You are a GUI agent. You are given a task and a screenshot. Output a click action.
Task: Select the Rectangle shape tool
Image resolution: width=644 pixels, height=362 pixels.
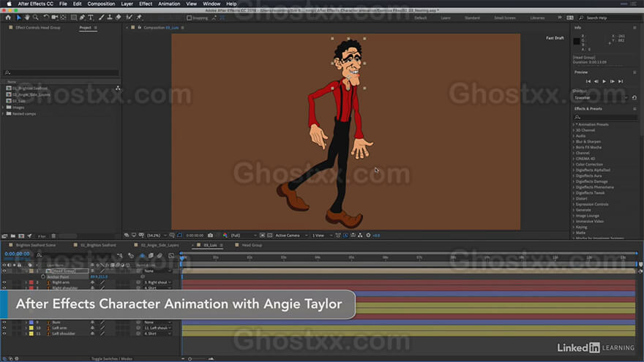coord(73,18)
